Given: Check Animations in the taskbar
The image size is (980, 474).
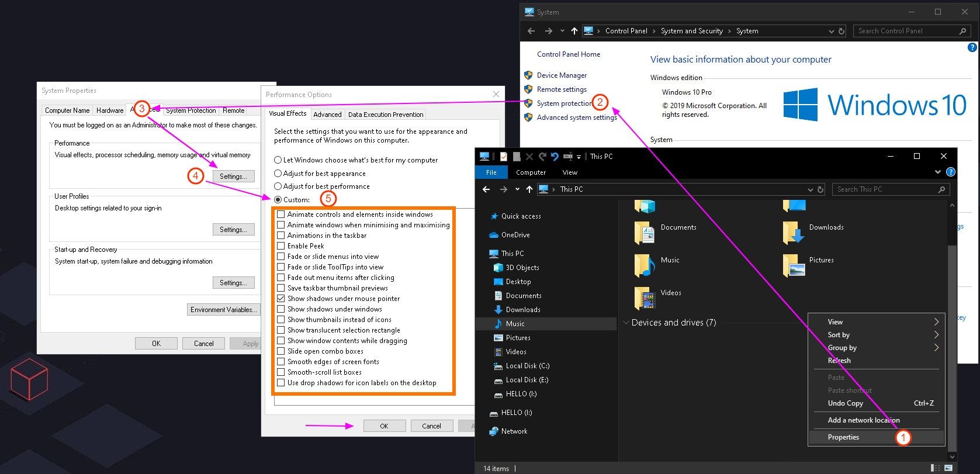Looking at the screenshot, I should (x=281, y=236).
